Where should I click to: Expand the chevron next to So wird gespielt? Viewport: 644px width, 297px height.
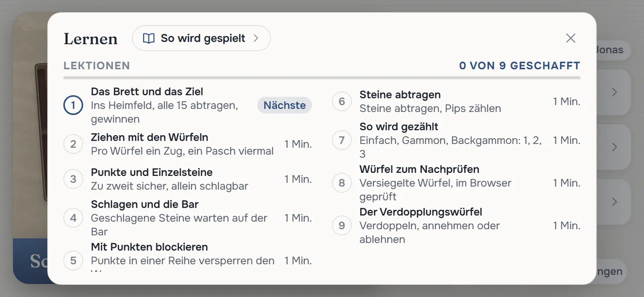click(x=256, y=38)
